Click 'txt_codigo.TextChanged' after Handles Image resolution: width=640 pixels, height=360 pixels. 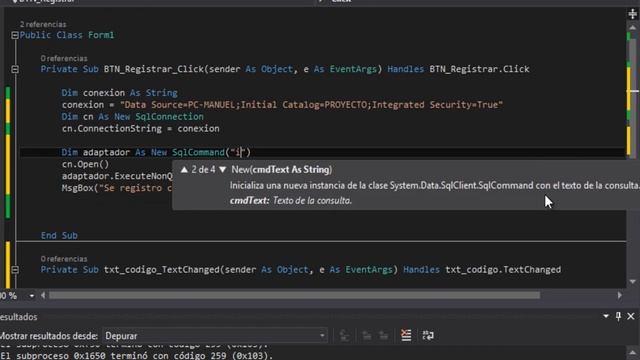click(x=503, y=270)
